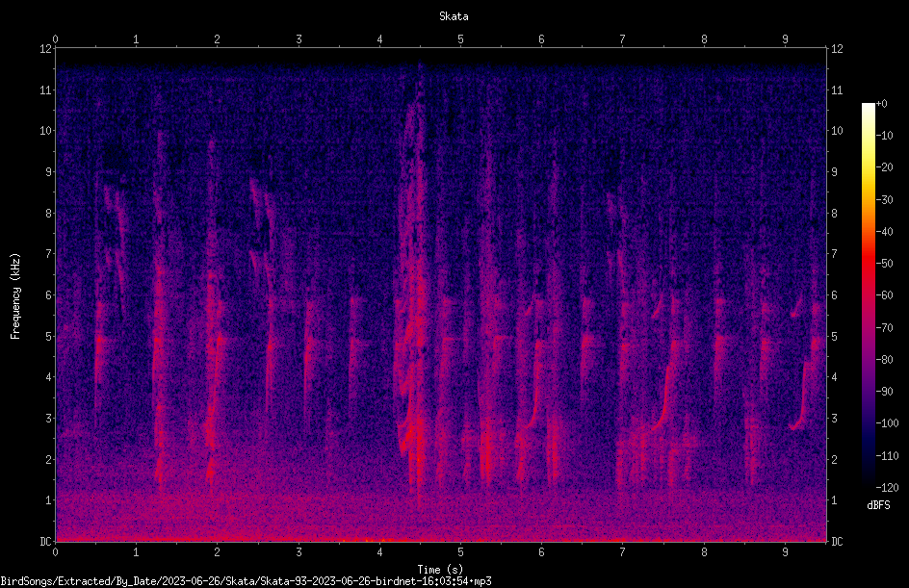Select the "-120" colorbar label

coord(888,488)
